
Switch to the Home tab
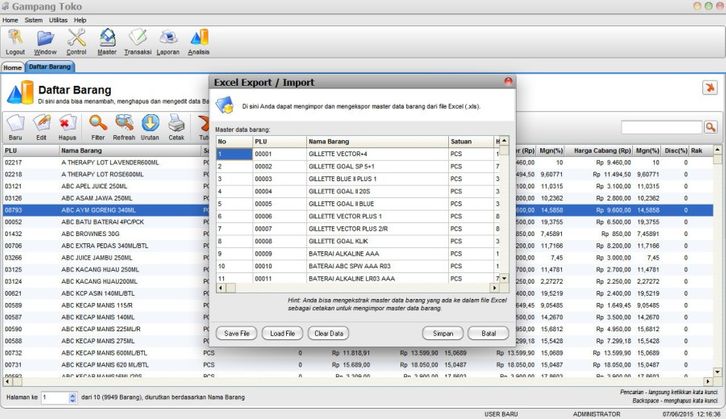click(x=12, y=67)
